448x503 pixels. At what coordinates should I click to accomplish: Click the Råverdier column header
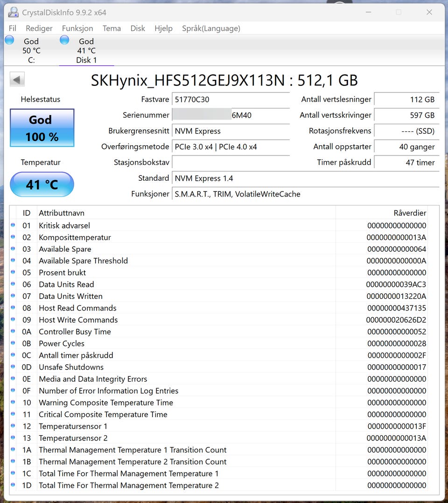381,213
